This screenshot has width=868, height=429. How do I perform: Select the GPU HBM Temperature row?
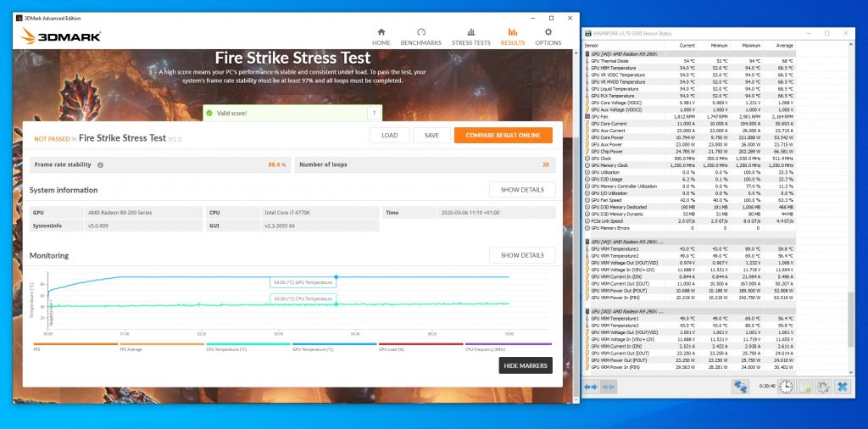click(690, 68)
